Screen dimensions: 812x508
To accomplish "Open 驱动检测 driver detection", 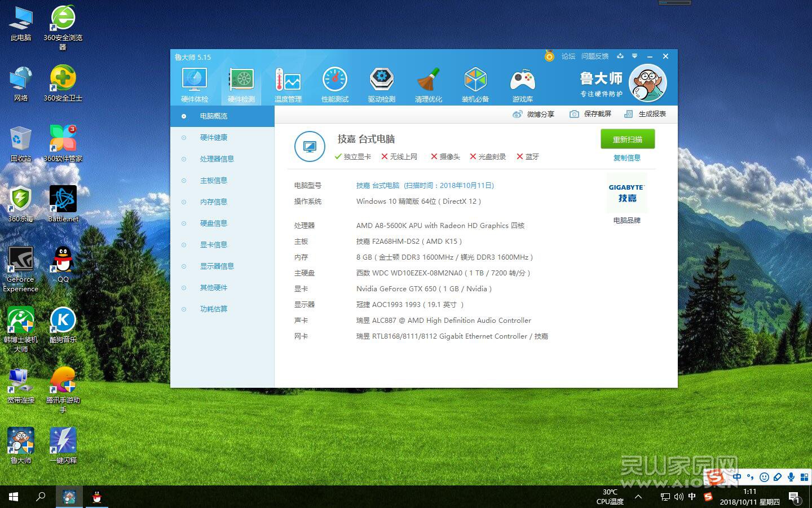I will point(382,85).
